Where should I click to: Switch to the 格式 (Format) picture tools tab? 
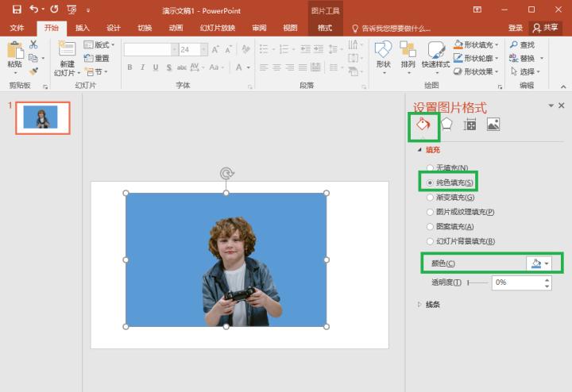click(x=325, y=28)
